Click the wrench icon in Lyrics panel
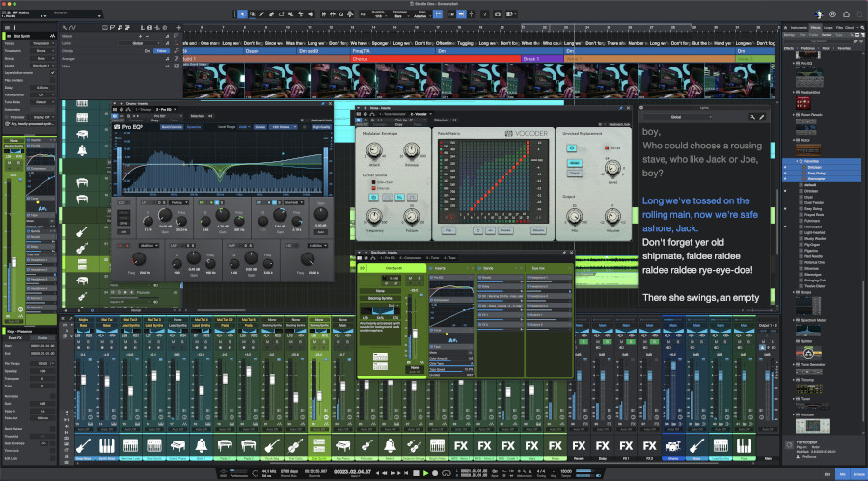Viewport: 868px width, 481px height. coord(752,117)
